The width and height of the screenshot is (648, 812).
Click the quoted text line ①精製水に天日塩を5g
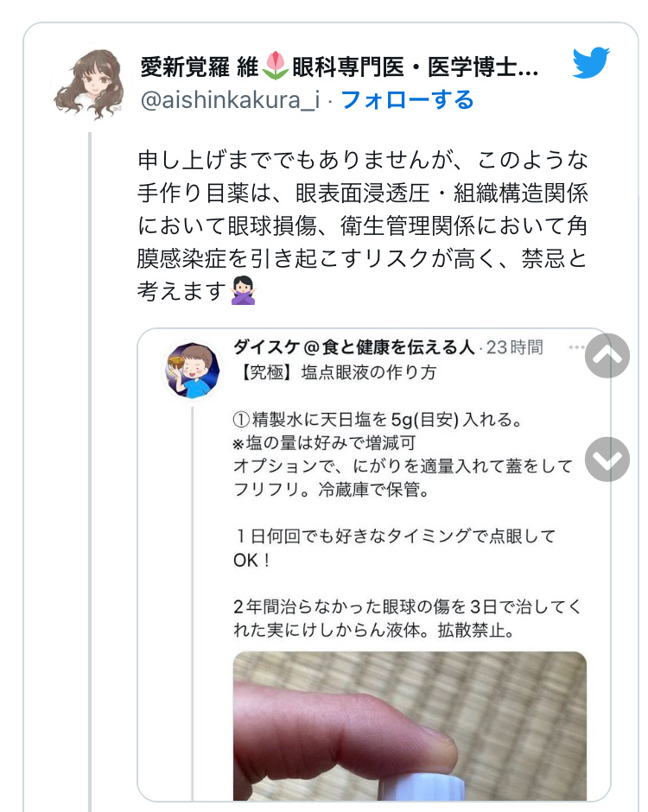coord(378,420)
